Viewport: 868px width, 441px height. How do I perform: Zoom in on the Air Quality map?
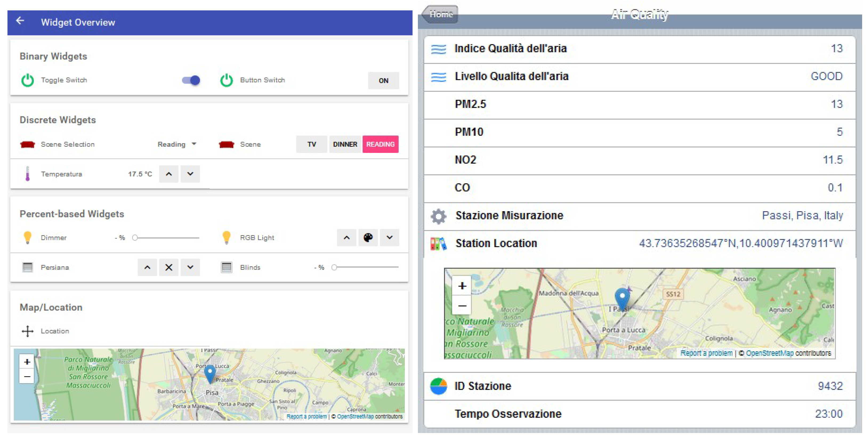[462, 286]
